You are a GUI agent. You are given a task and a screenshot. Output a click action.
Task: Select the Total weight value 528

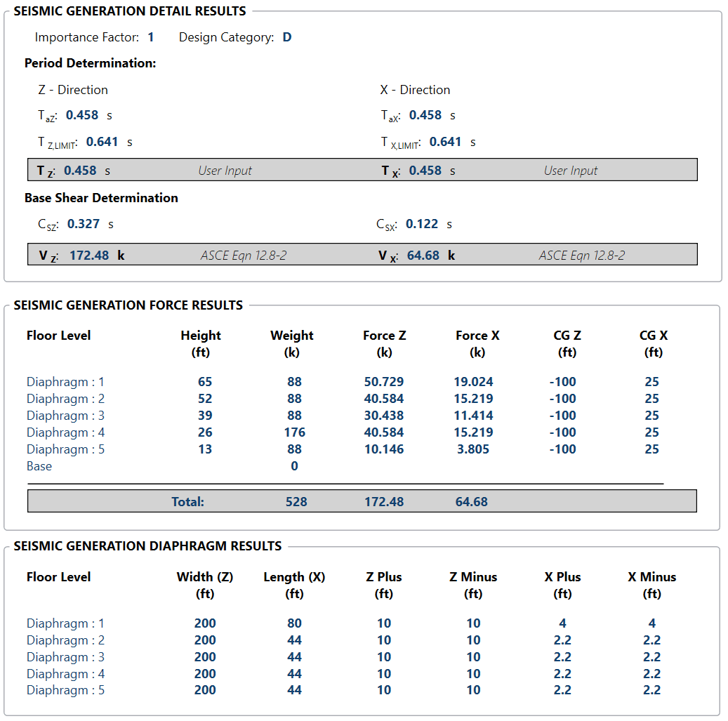tap(296, 501)
